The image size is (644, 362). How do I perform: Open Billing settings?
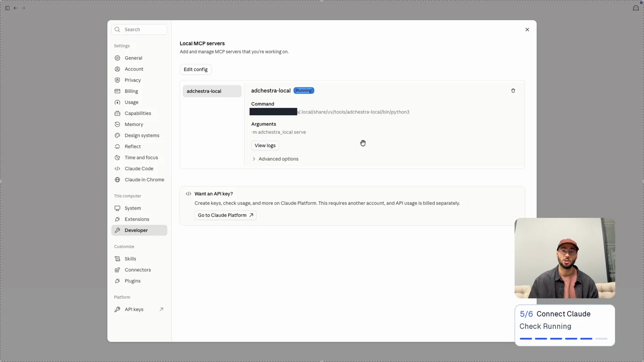pyautogui.click(x=140, y=91)
